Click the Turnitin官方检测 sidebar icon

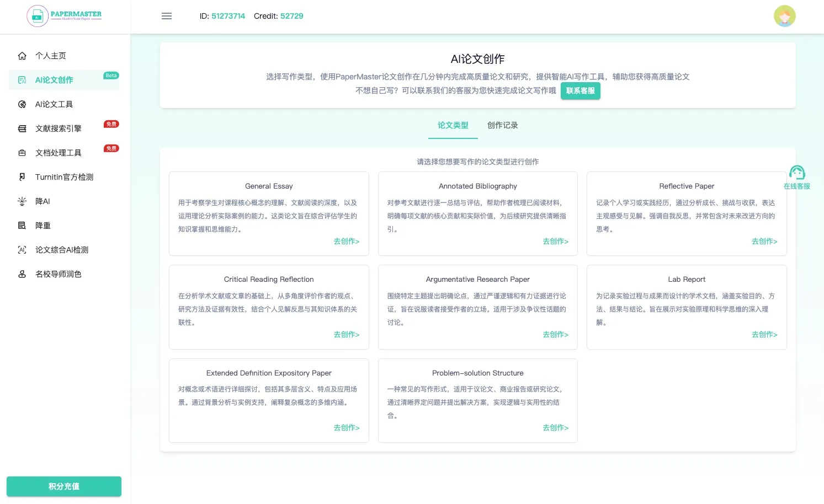point(22,177)
